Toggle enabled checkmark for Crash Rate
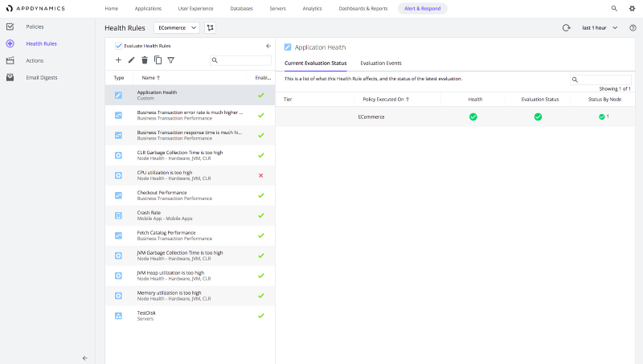The image size is (643, 364). click(x=260, y=215)
